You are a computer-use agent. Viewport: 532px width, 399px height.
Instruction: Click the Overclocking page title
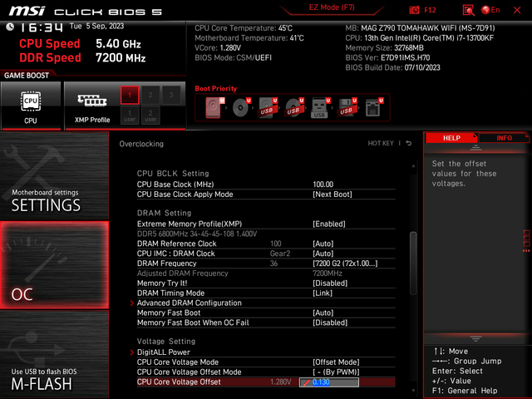tap(141, 144)
